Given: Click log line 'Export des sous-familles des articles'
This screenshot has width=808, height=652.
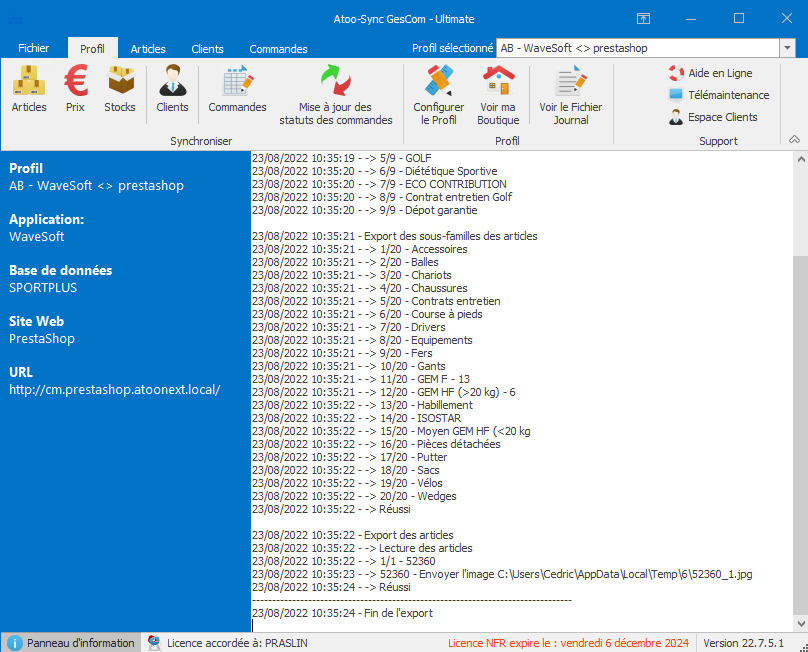Looking at the screenshot, I should coord(395,236).
